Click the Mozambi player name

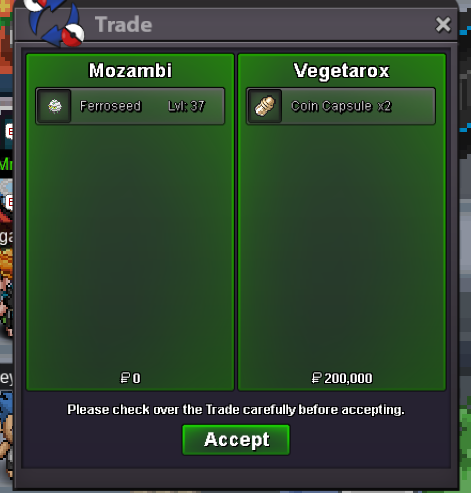coord(130,71)
